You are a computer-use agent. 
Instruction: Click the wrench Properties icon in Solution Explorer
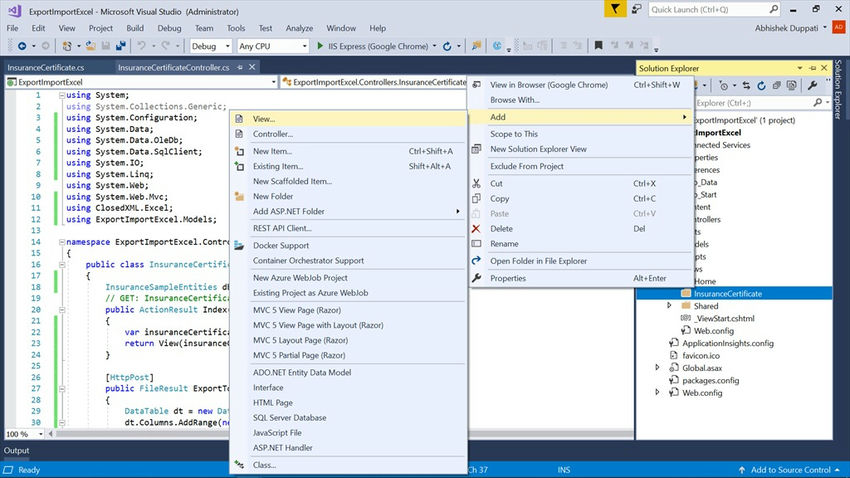click(811, 86)
